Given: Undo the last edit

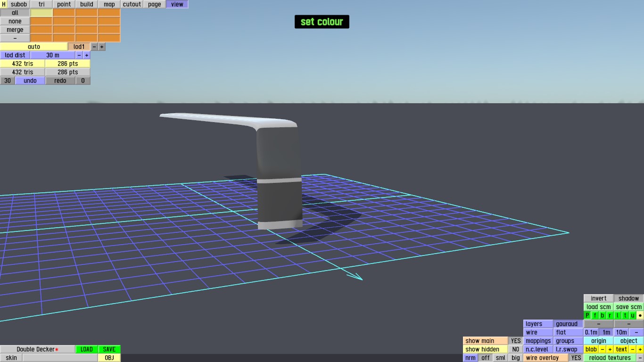Looking at the screenshot, I should pos(30,81).
